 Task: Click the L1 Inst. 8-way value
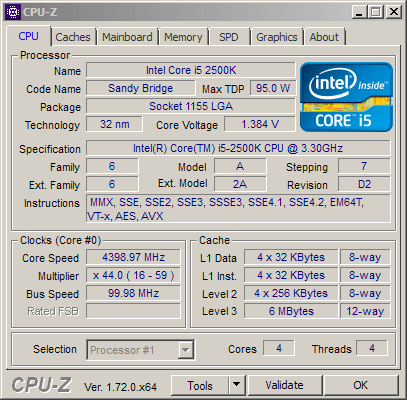[365, 275]
